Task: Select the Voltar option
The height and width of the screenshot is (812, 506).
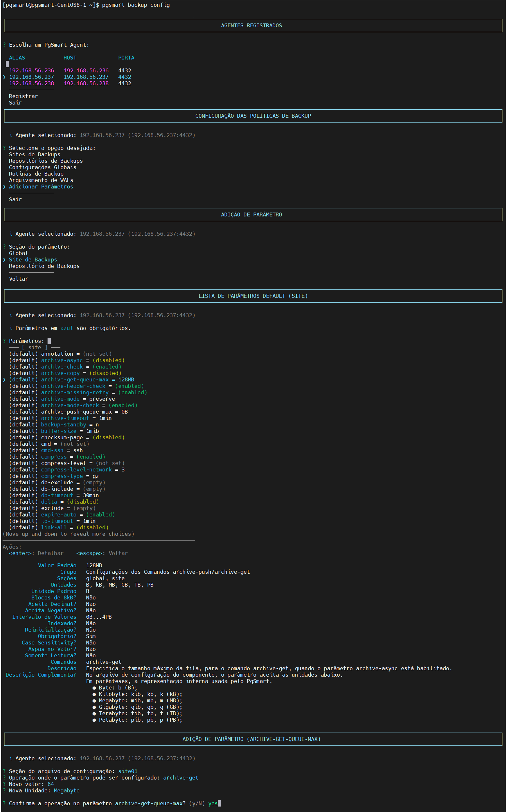Action: tap(18, 279)
